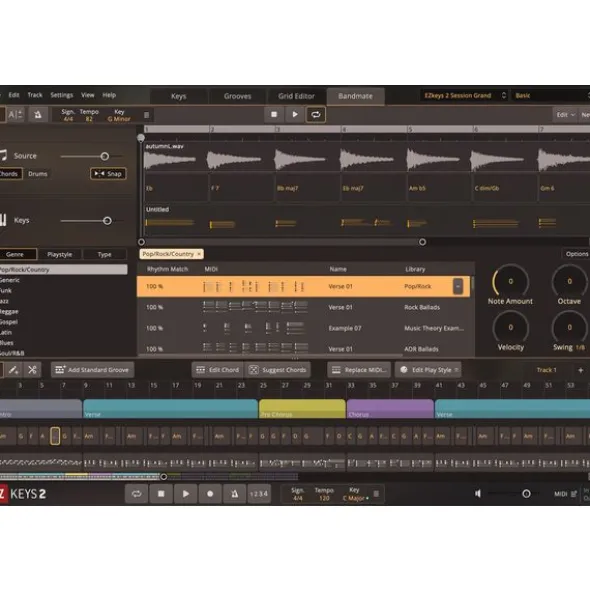Toggle the main metronome
This screenshot has height=591, width=590.
coord(234,494)
